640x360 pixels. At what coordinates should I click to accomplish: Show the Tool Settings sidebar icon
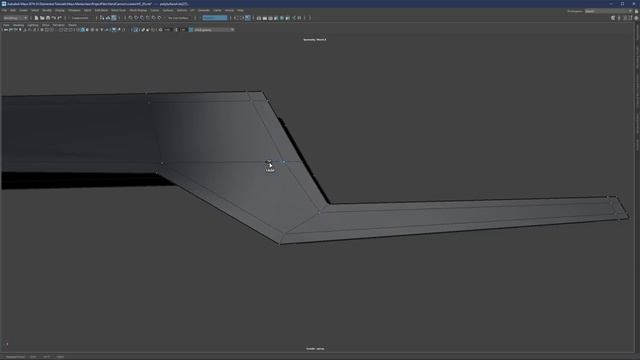tap(631, 18)
